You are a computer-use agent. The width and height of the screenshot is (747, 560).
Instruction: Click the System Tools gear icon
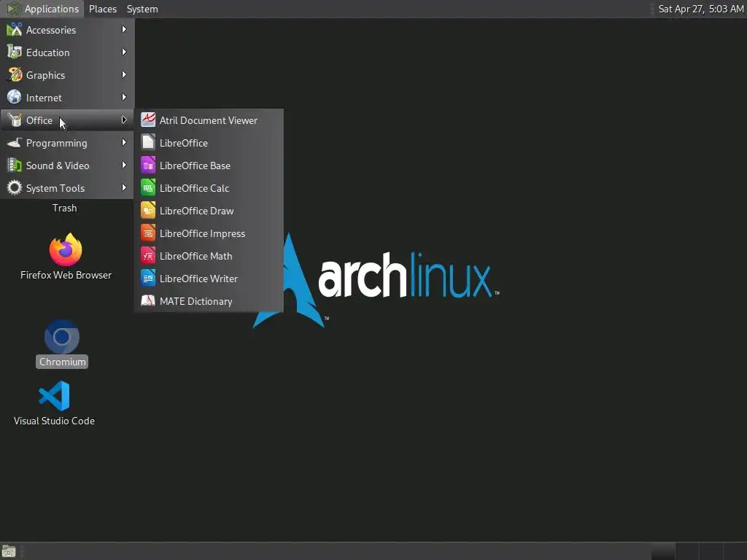[x=15, y=187]
